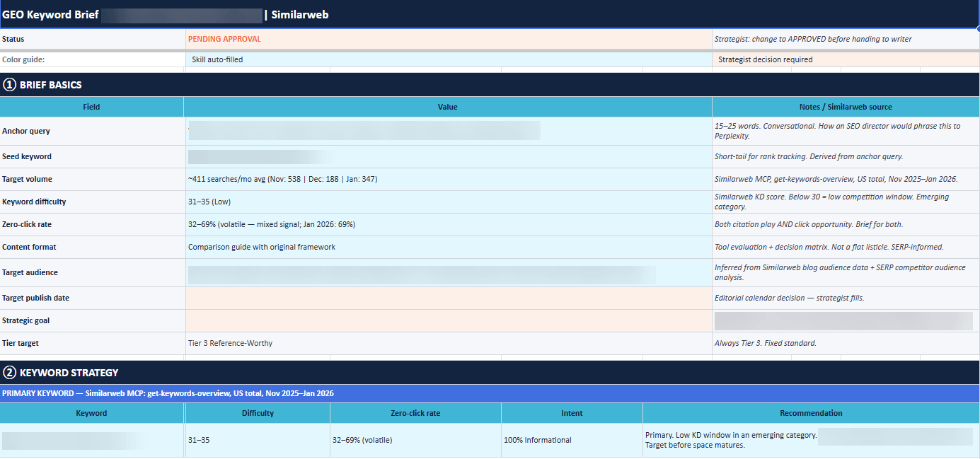This screenshot has height=459, width=980.
Task: Click the 'Strategist decision required' legend cell
Action: coord(846,59)
